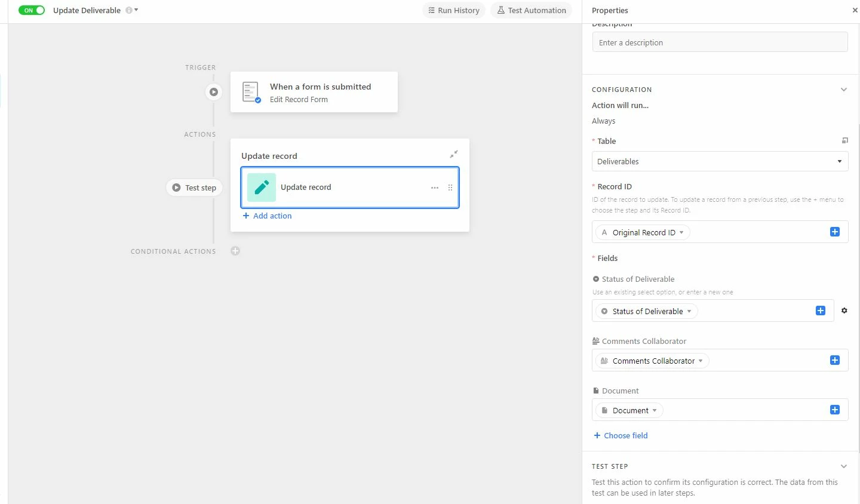This screenshot has height=504, width=860.
Task: Click the plus button in Comments Collaborator field
Action: (835, 360)
